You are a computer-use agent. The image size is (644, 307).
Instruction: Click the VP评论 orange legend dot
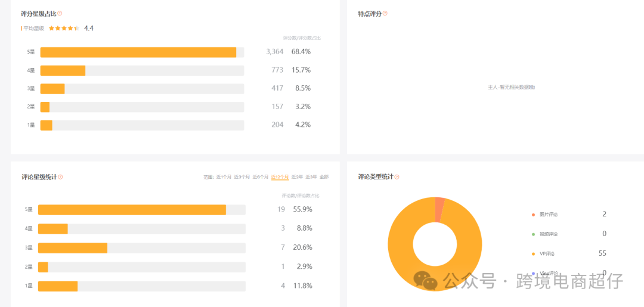point(534,254)
